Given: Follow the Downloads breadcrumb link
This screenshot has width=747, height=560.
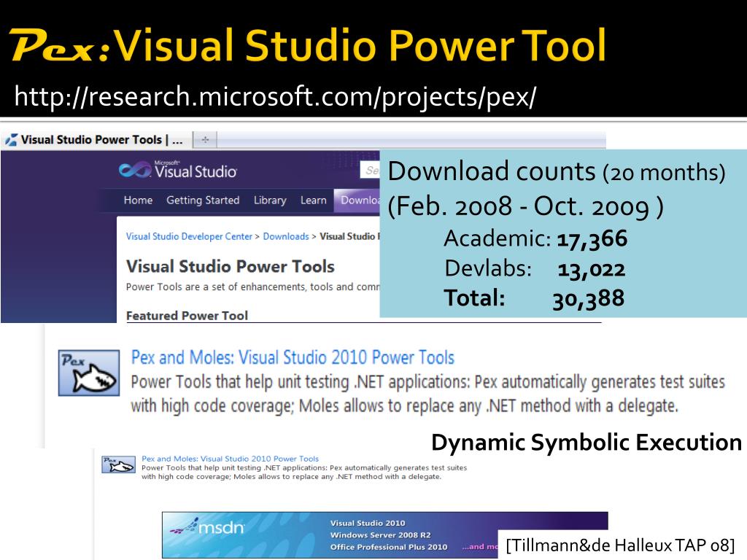Looking at the screenshot, I should (x=286, y=236).
